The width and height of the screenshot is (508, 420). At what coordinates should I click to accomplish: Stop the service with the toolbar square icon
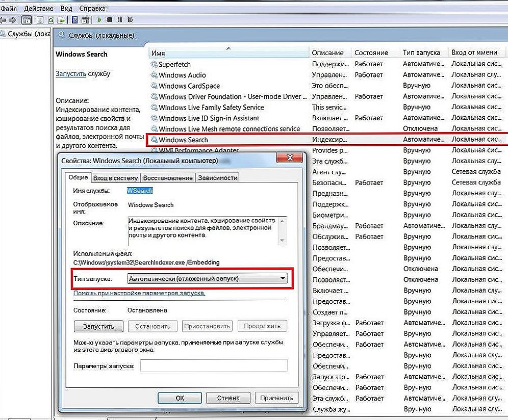coord(110,20)
